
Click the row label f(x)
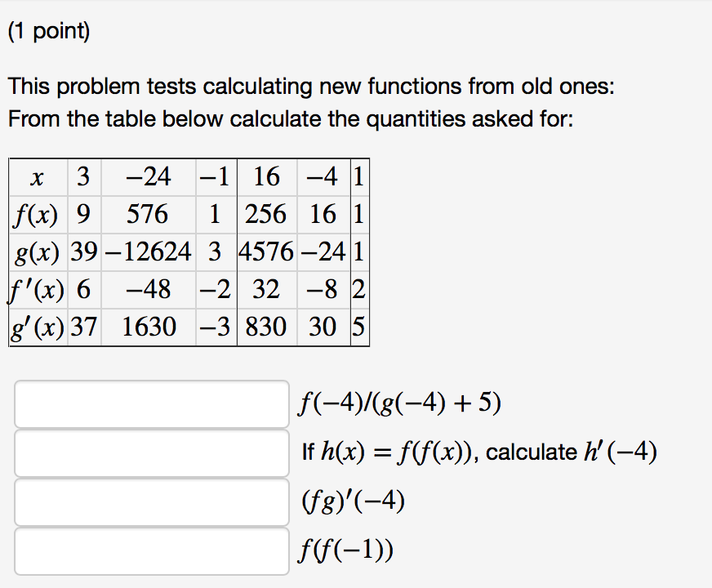(x=36, y=214)
